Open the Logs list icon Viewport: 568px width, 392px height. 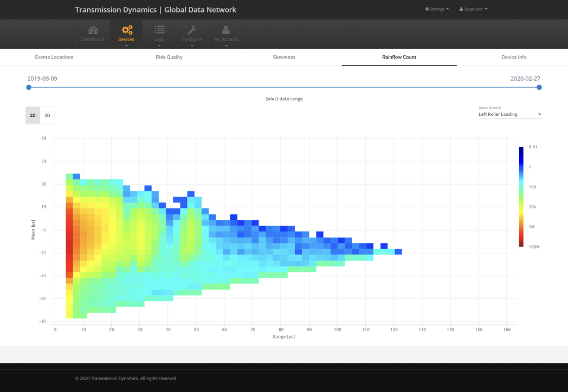(159, 30)
